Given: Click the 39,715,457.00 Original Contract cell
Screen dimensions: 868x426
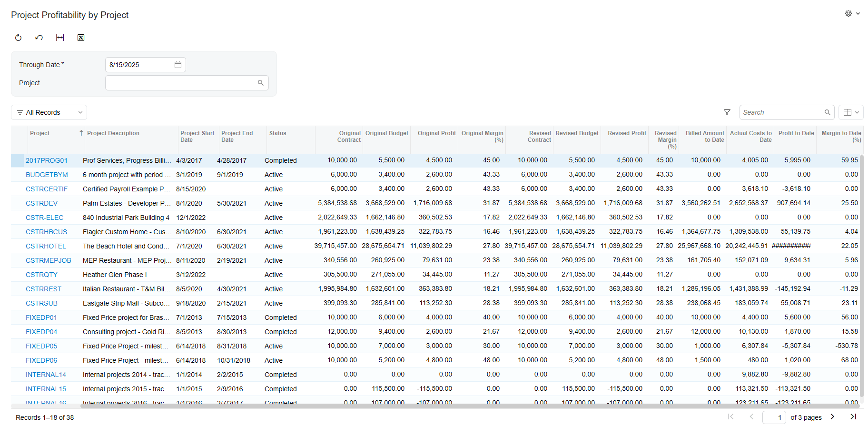Looking at the screenshot, I should 335,246.
